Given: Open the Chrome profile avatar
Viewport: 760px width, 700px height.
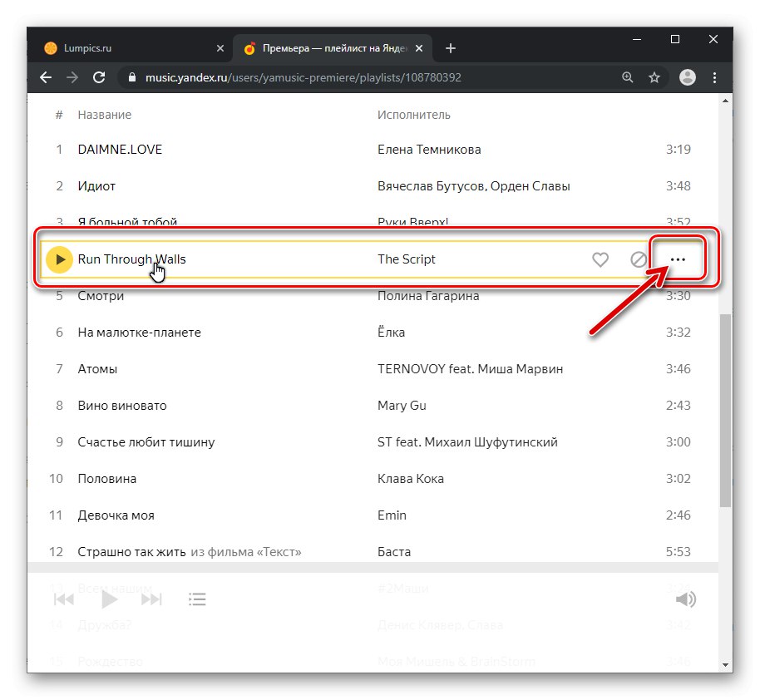Looking at the screenshot, I should click(688, 77).
